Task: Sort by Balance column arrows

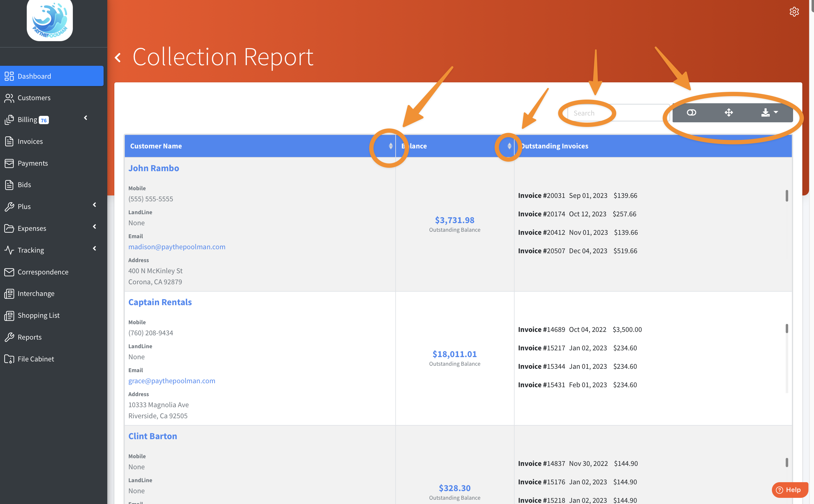Action: pos(509,146)
